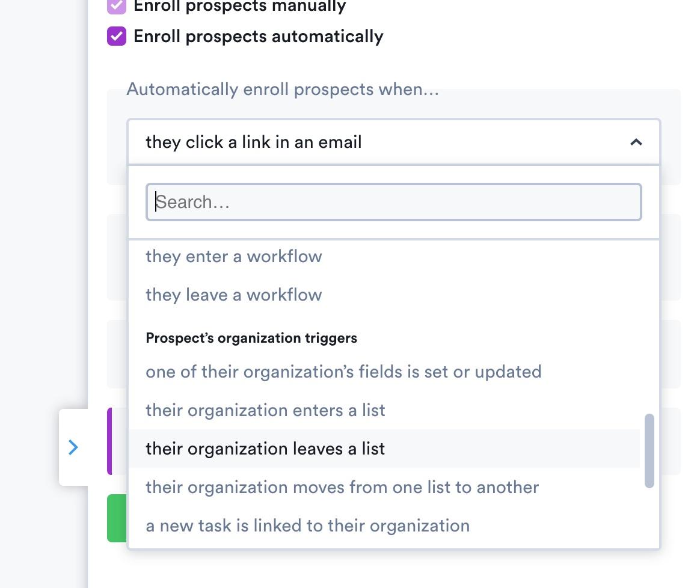Click the 'Enroll prospects manually' label
This screenshot has width=700, height=588.
pos(240,6)
